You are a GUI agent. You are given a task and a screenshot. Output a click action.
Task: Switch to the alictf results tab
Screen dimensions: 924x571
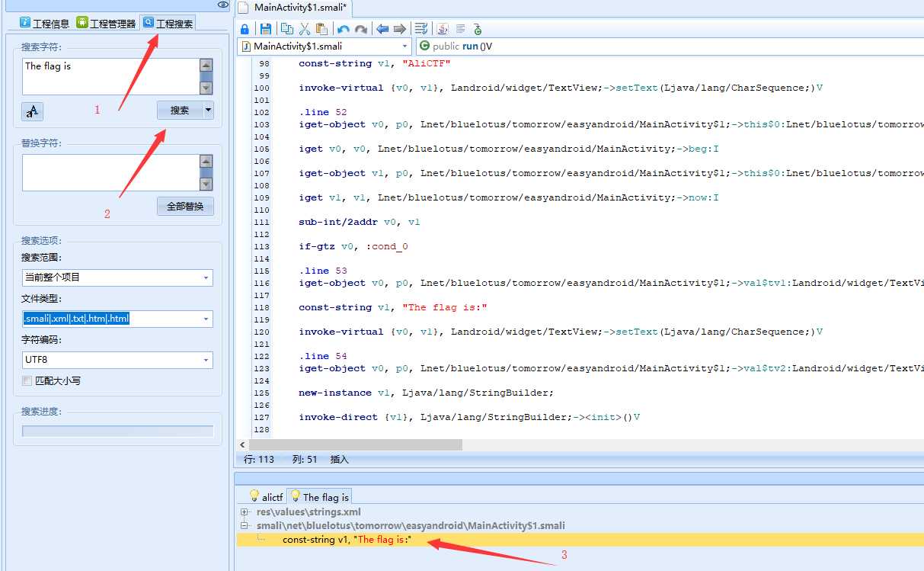(265, 497)
